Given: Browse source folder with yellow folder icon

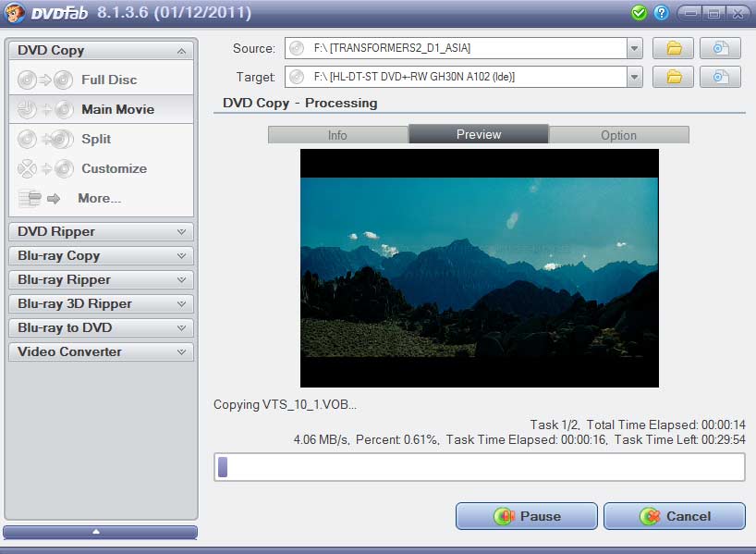Looking at the screenshot, I should 673,48.
